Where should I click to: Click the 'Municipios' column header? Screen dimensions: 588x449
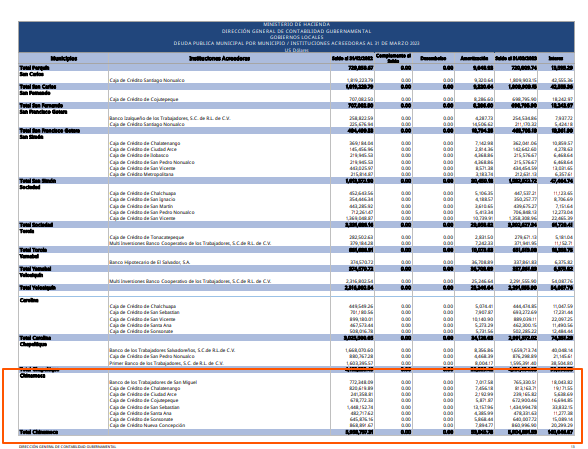point(64,59)
